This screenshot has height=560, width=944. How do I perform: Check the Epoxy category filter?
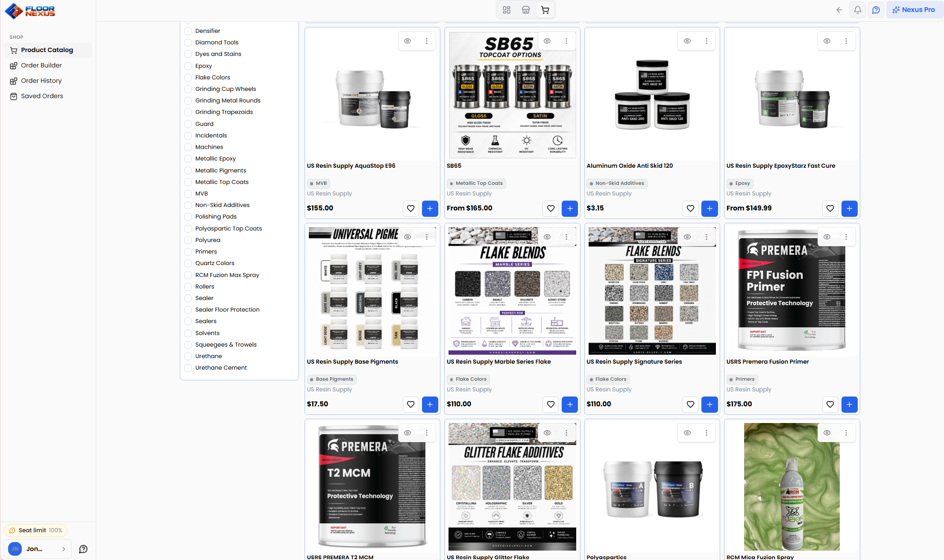click(188, 66)
